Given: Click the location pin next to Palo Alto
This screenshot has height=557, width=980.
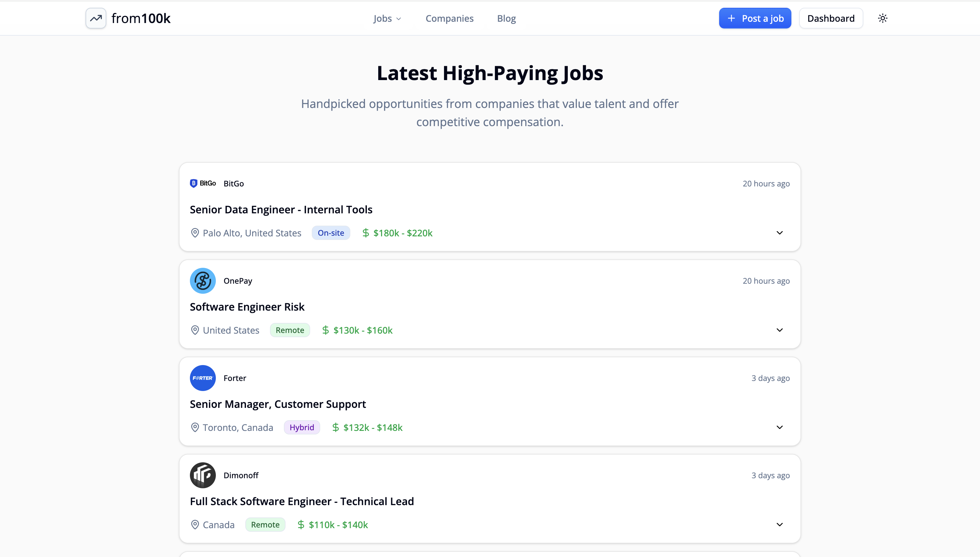Looking at the screenshot, I should coord(195,233).
